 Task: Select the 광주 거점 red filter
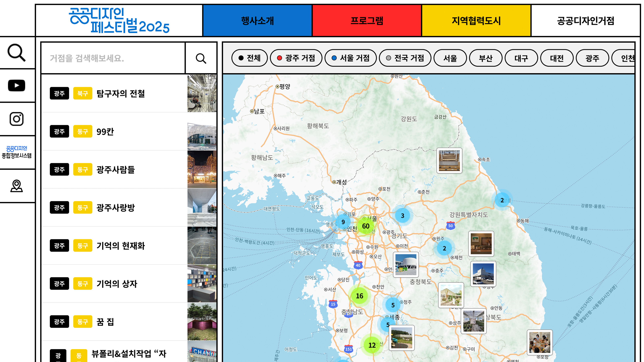[x=296, y=58]
